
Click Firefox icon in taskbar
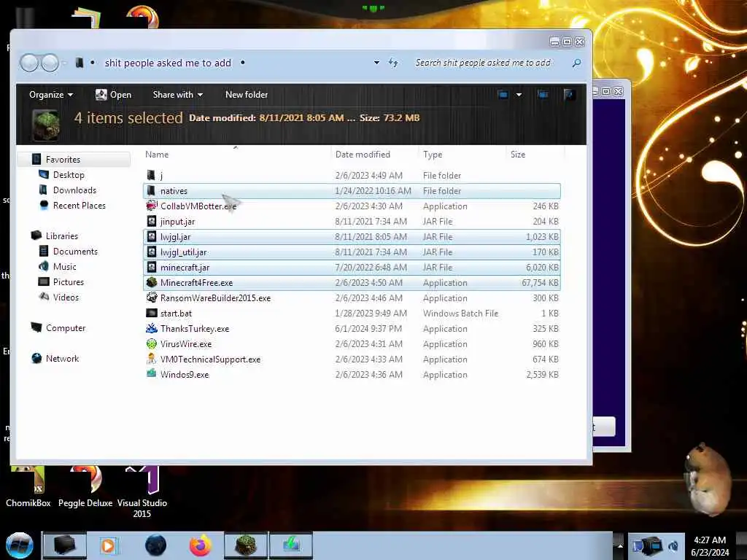point(201,545)
